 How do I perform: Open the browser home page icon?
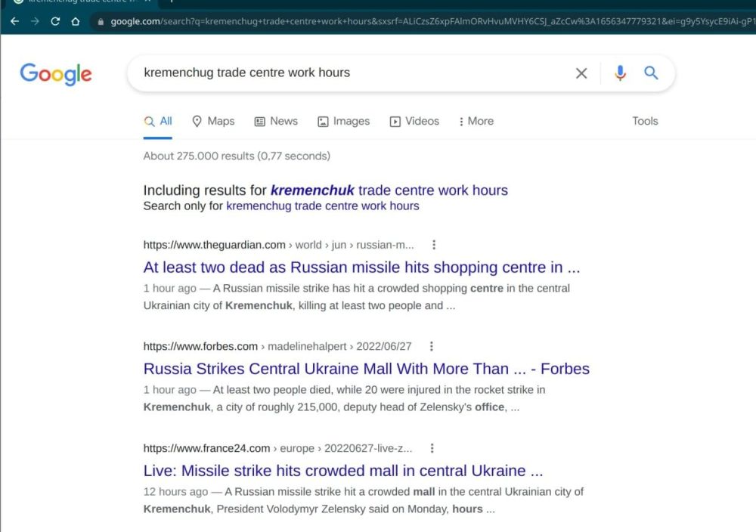[x=75, y=21]
